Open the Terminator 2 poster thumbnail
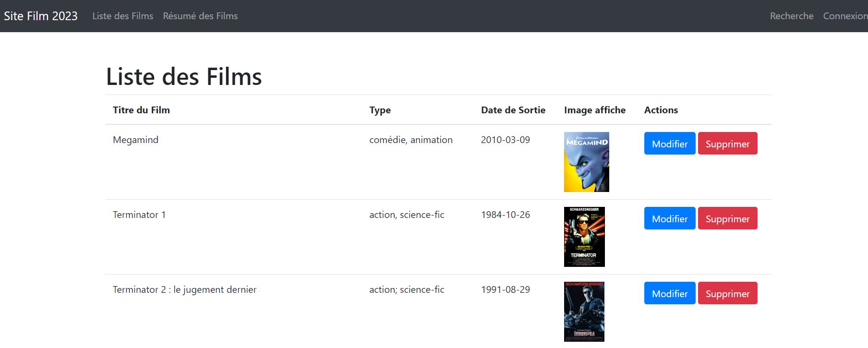Viewport: 868px width, 348px height. tap(584, 312)
